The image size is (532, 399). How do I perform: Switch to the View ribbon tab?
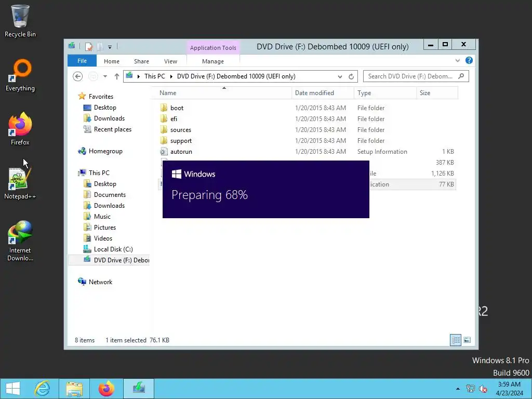tap(170, 61)
